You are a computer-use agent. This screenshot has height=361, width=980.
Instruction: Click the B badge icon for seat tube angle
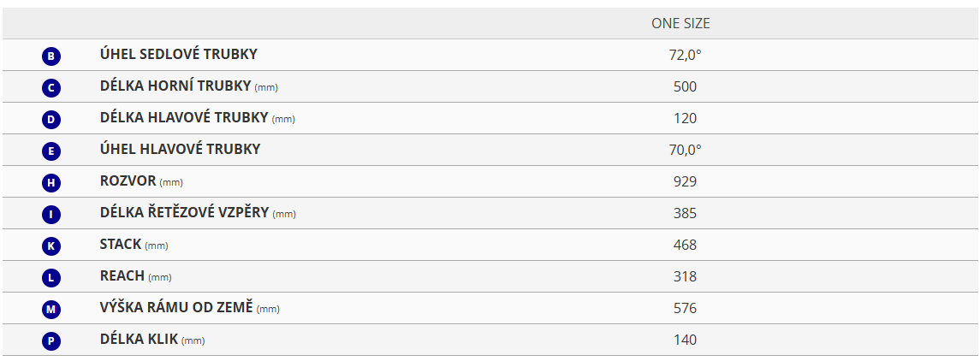pyautogui.click(x=51, y=56)
